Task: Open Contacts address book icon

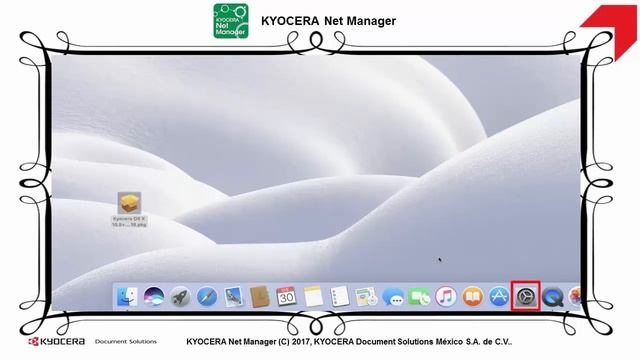Action: (x=260, y=297)
